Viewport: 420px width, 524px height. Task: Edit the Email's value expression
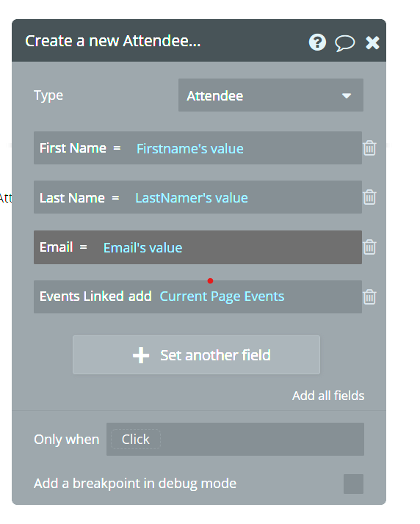(x=142, y=247)
